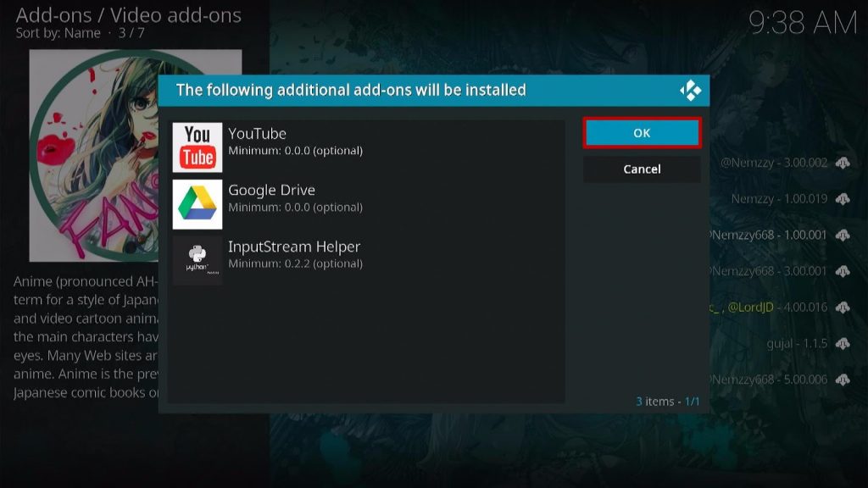
Task: Click the anime description text
Action: [86, 336]
